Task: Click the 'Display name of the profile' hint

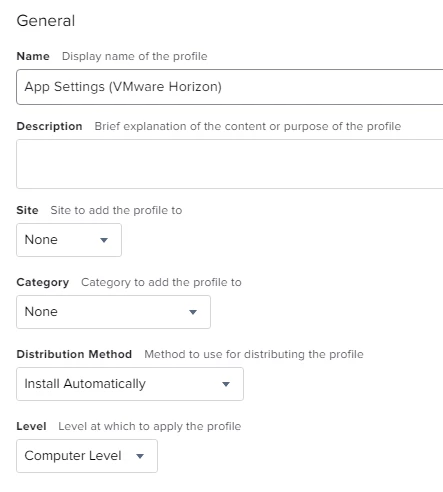Action: click(135, 56)
